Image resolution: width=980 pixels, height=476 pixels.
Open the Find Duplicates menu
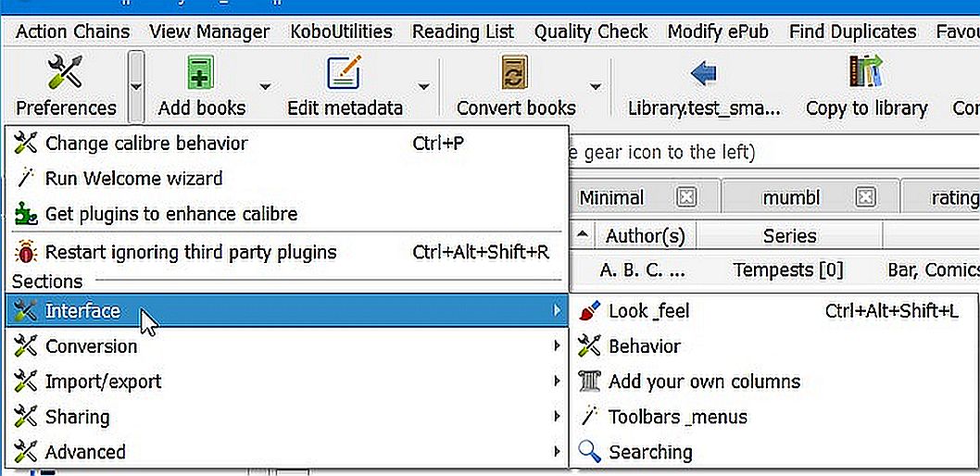(852, 31)
